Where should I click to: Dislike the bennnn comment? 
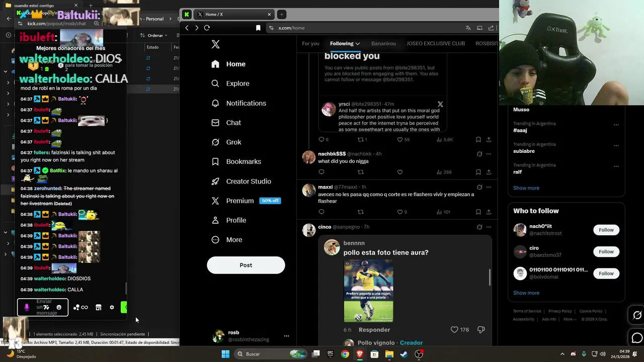[481, 329]
